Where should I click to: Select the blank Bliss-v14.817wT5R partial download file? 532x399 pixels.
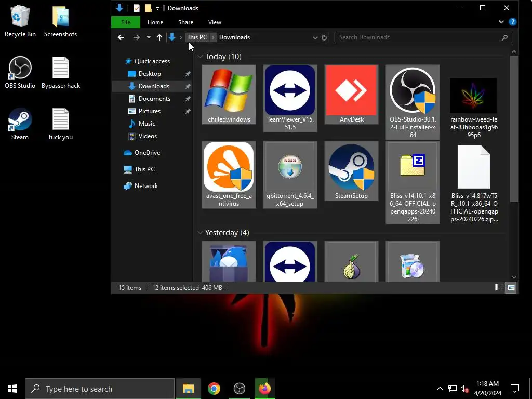(474, 167)
